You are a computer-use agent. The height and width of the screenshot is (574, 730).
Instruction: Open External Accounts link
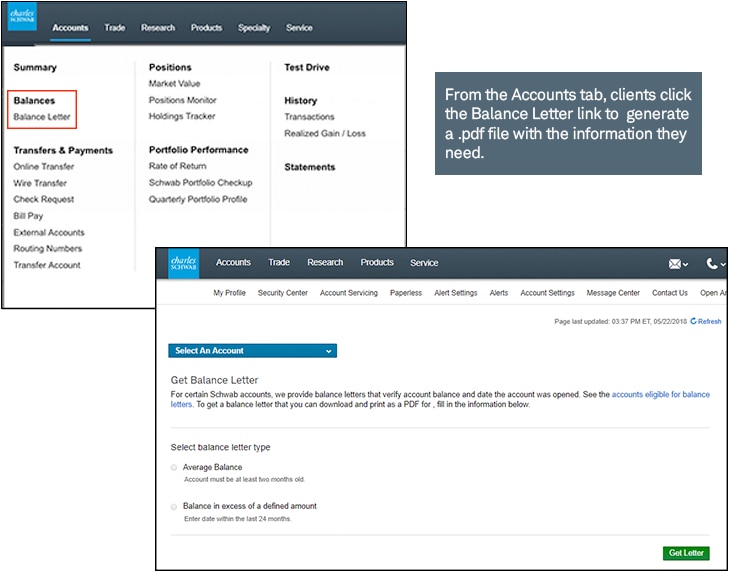(49, 232)
